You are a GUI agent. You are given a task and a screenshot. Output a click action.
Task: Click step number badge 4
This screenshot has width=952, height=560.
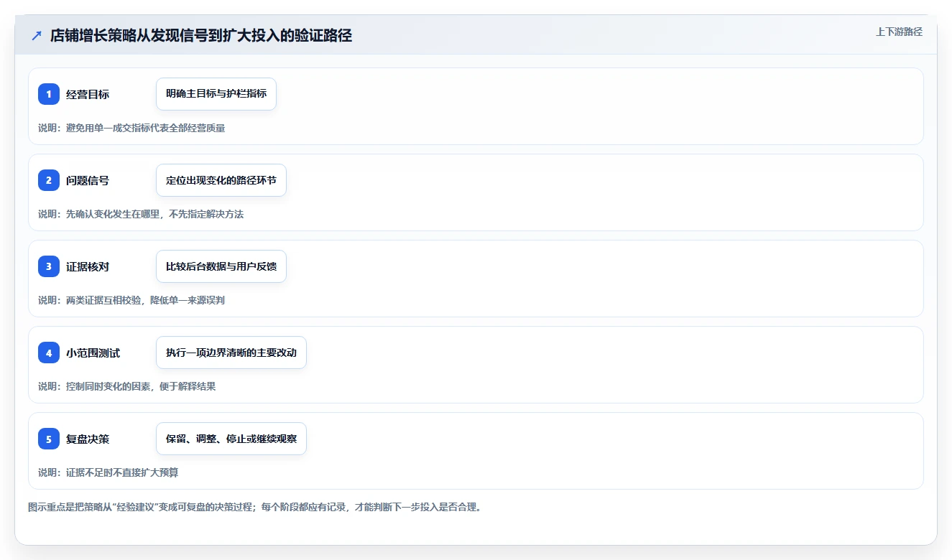point(49,353)
